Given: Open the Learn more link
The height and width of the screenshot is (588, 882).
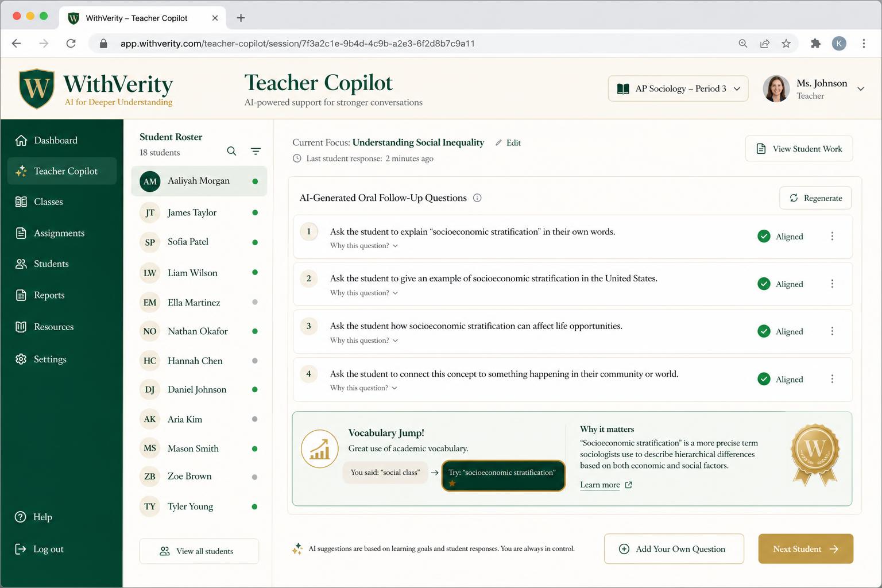Looking at the screenshot, I should [606, 485].
